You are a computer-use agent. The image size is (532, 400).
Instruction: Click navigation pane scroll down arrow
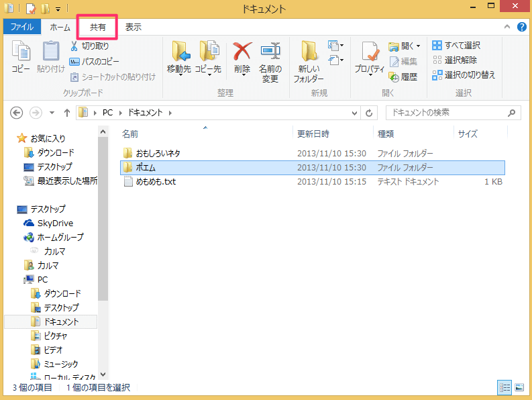(x=103, y=374)
